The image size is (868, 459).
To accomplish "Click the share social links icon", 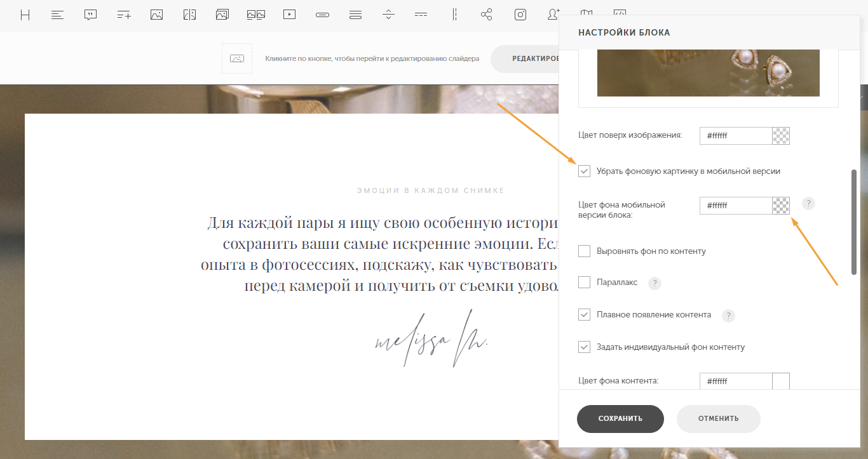I will (487, 15).
